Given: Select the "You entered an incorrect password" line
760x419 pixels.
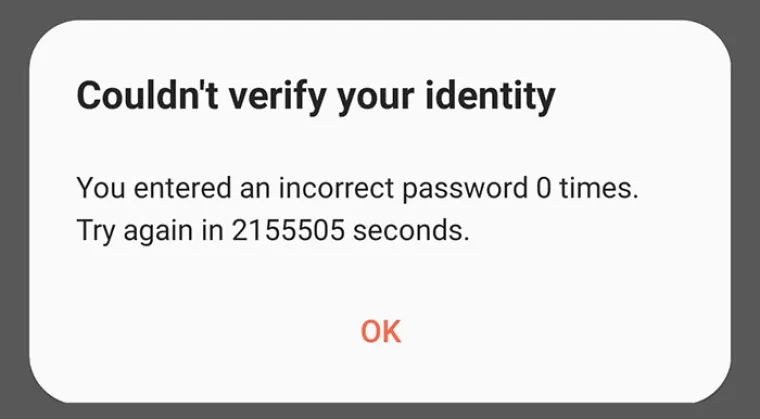Looking at the screenshot, I should click(358, 188).
